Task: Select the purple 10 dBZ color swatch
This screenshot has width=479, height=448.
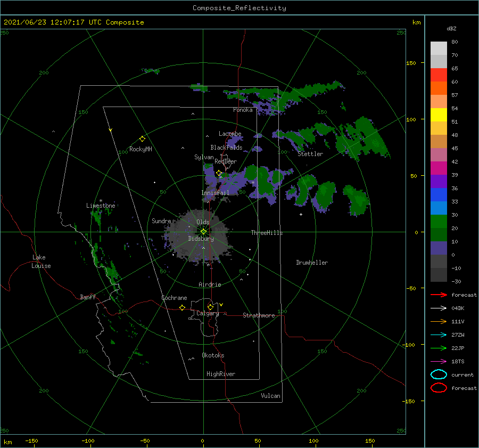Action: (x=439, y=248)
